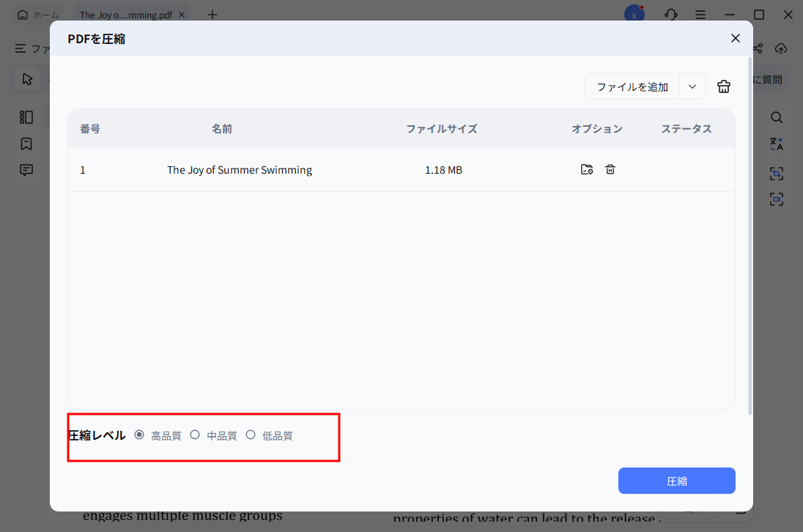Select the cursor selection tool
This screenshot has width=803, height=532.
(x=27, y=78)
